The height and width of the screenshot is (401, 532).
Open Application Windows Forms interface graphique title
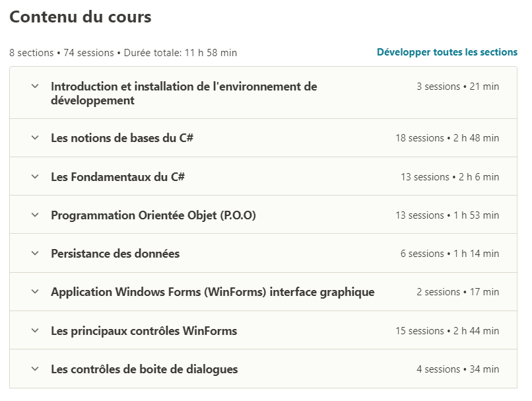pyautogui.click(x=213, y=292)
